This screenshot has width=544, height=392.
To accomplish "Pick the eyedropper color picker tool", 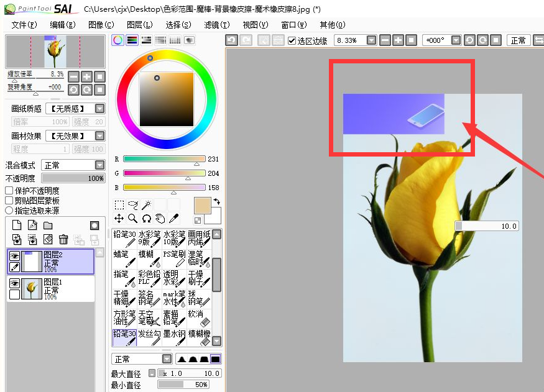I will [174, 218].
